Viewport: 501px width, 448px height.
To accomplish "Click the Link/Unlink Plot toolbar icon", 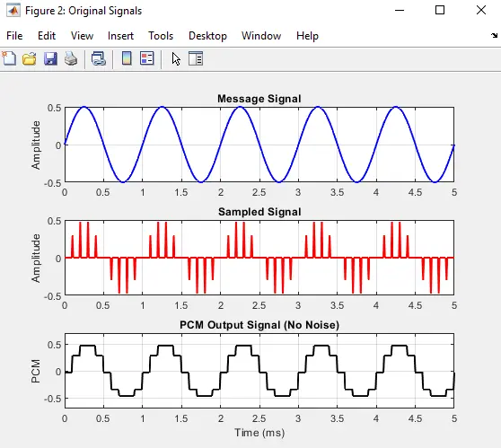I will [99, 58].
